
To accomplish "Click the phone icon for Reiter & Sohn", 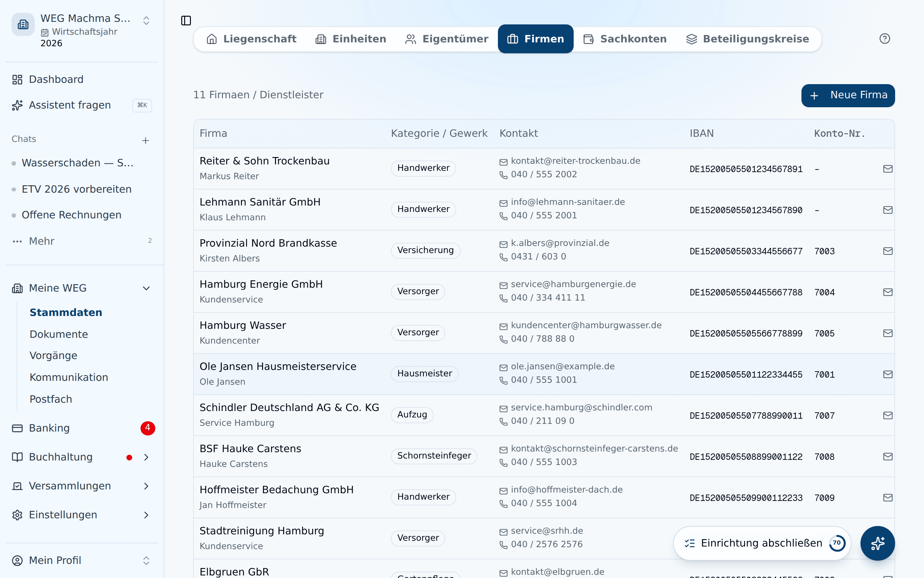I will point(504,175).
